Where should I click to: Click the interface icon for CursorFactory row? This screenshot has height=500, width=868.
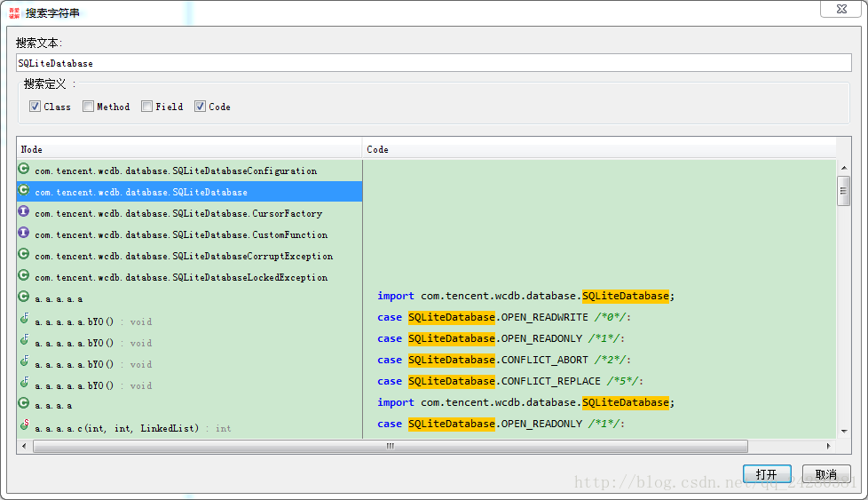tap(23, 211)
